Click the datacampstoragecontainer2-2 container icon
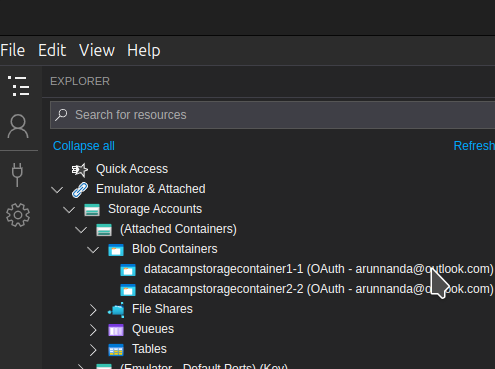Image resolution: width=495 pixels, height=369 pixels. tap(128, 290)
